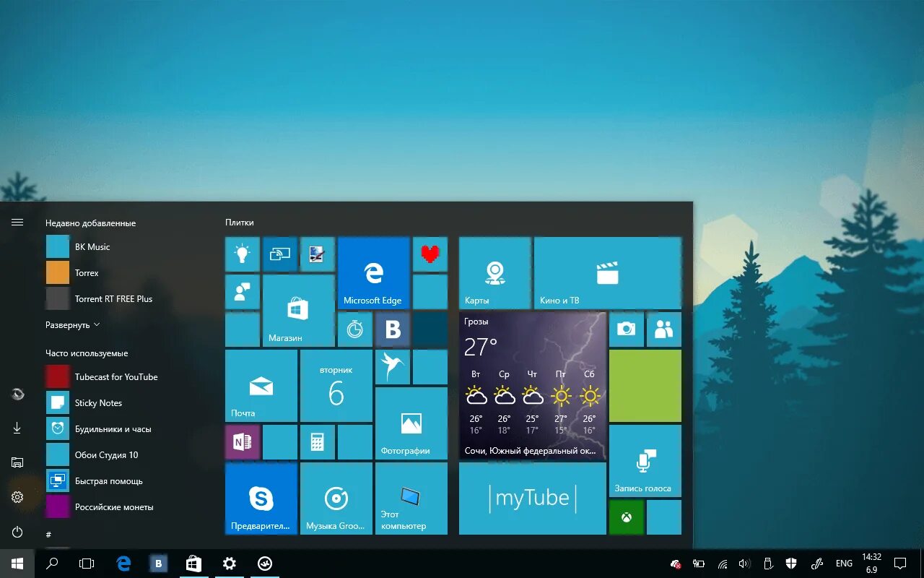Open taskbar search magnifier

point(52,564)
